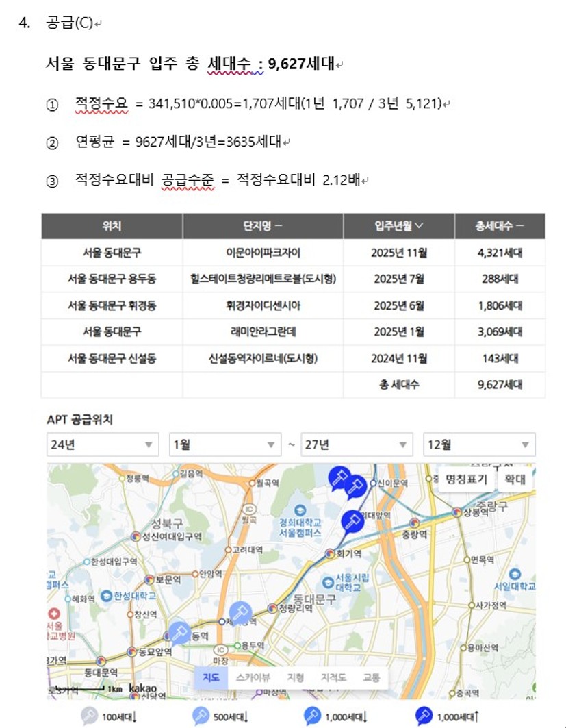The image size is (566, 728).
Task: Click the 9,627세대 total cell in table
Action: click(500, 385)
